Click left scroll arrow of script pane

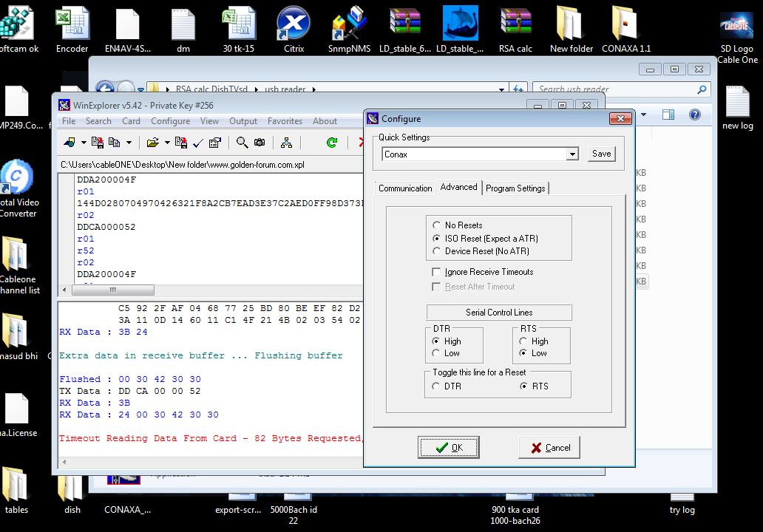(65, 290)
